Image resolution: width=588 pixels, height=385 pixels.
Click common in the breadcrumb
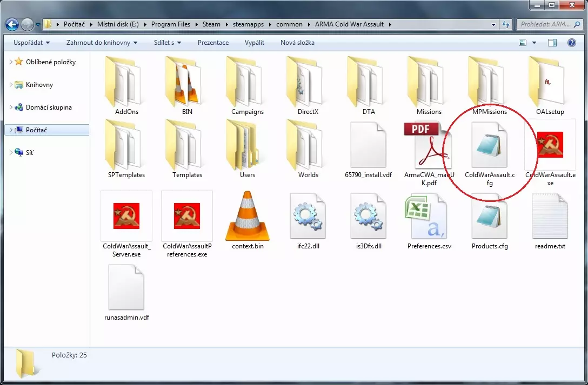[289, 24]
